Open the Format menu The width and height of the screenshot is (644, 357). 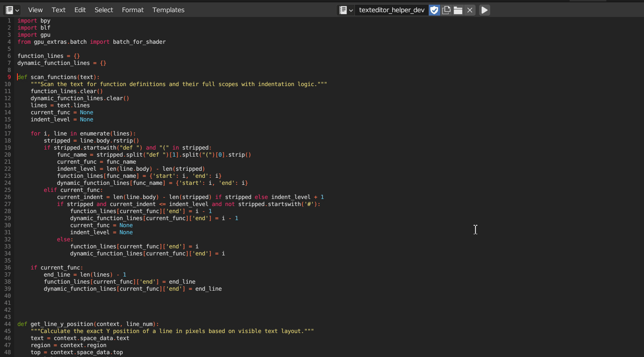133,10
